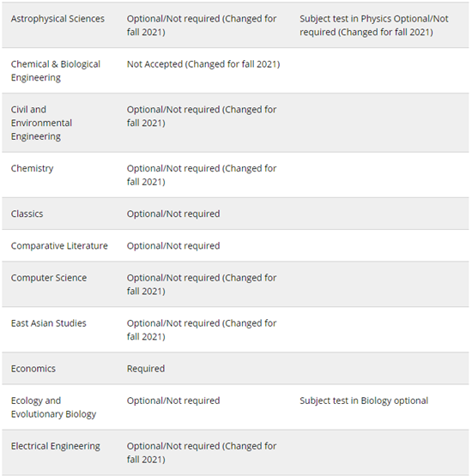Viewport: 472px width, 476px height.
Task: Click the Astrophysical Sciences department name
Action: click(57, 19)
